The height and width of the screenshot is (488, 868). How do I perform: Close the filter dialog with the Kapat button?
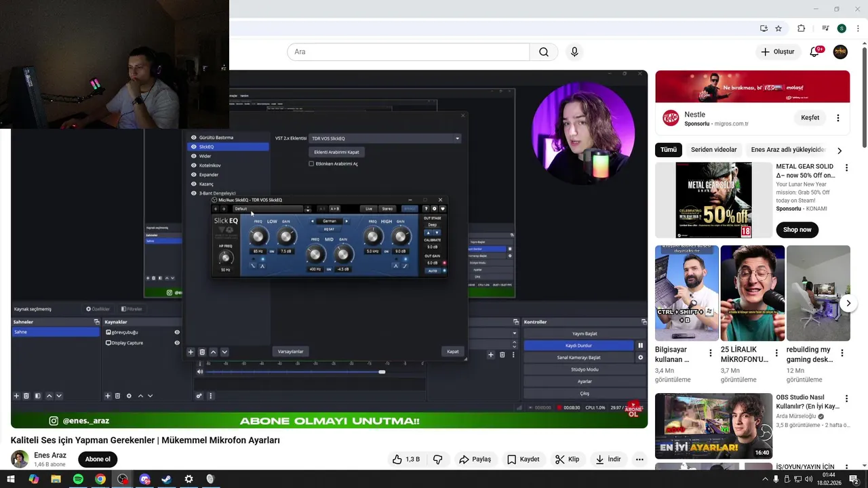point(452,351)
